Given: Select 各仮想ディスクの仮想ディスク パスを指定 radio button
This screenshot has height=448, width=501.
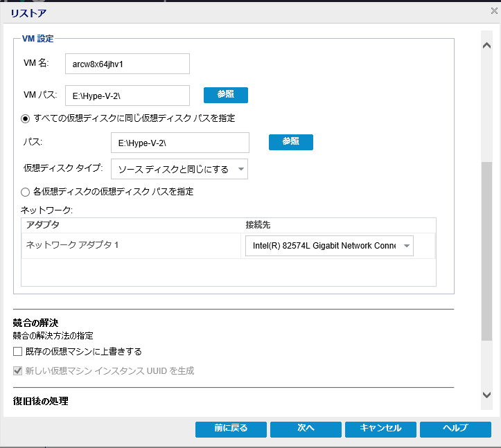Looking at the screenshot, I should click(25, 192).
